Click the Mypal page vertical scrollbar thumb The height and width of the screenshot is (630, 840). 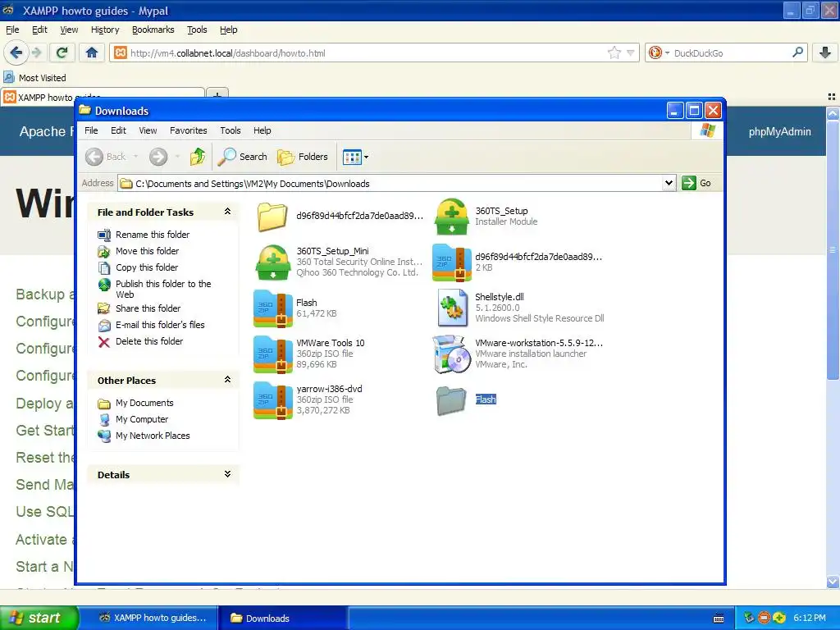pos(832,249)
